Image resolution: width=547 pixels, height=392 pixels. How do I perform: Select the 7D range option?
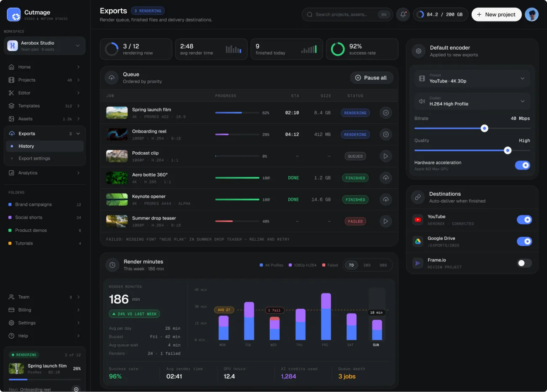[x=351, y=265]
